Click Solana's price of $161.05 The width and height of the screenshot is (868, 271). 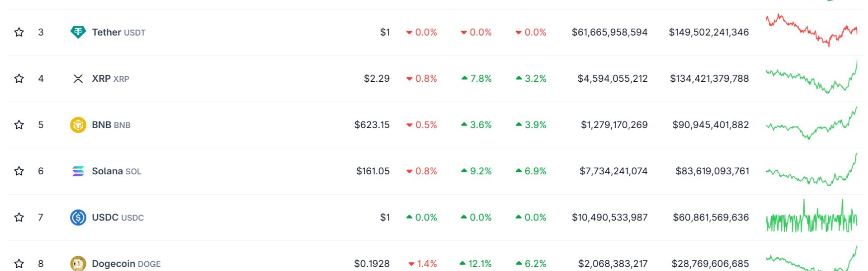click(373, 171)
